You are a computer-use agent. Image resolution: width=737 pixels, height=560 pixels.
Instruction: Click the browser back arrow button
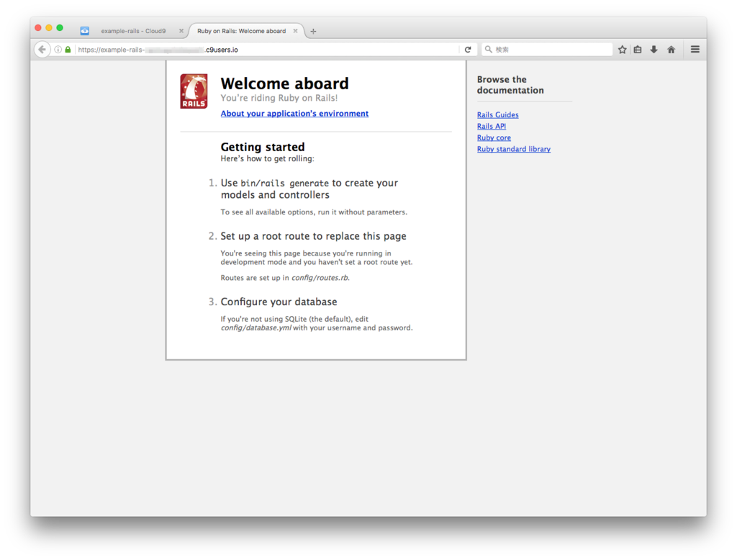click(x=42, y=50)
